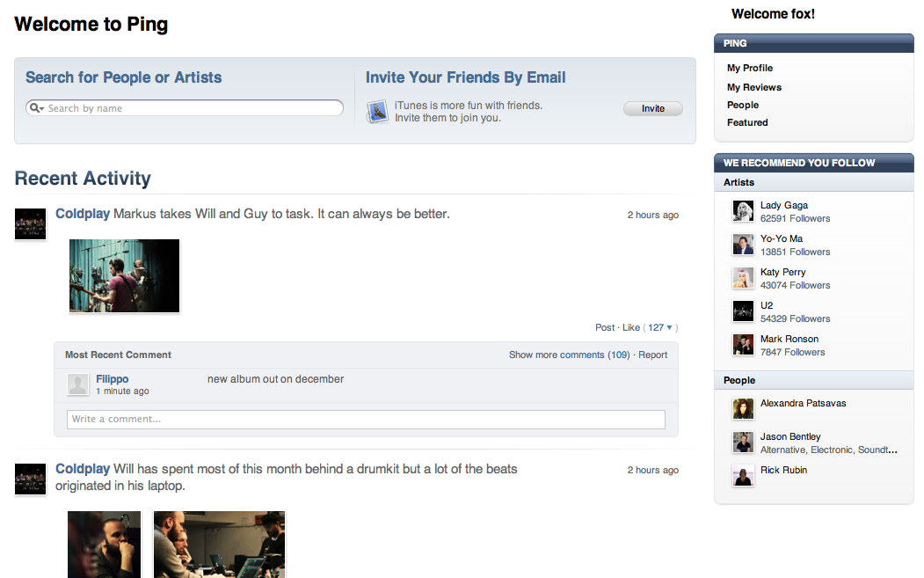Open the Lady Gaga artist name link

pos(783,205)
